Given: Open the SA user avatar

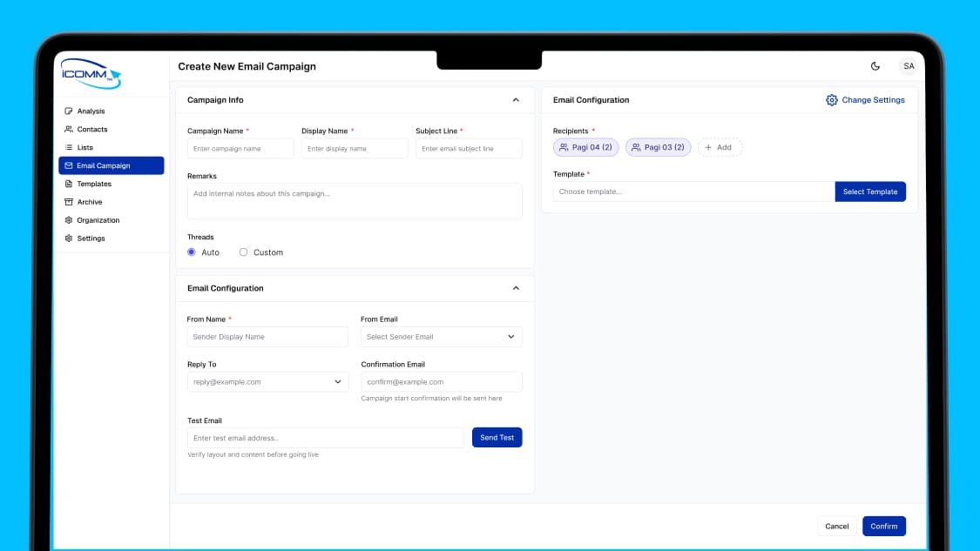Looking at the screenshot, I should (x=908, y=66).
